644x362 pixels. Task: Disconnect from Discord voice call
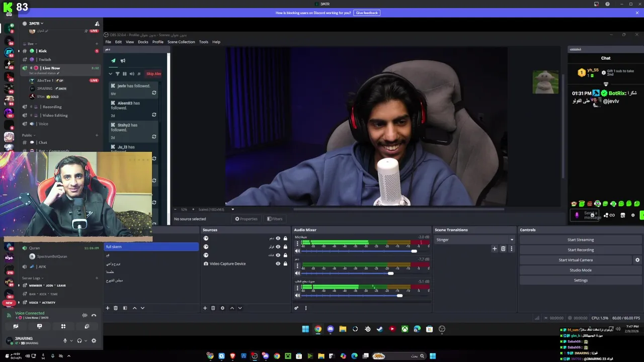94,315
